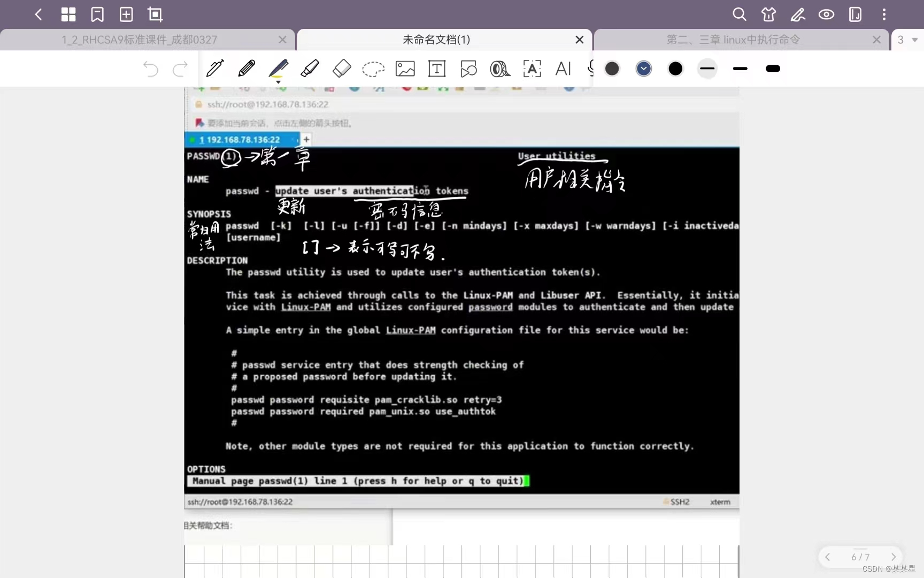
Task: Choose the black pen color swatch
Action: (676, 69)
